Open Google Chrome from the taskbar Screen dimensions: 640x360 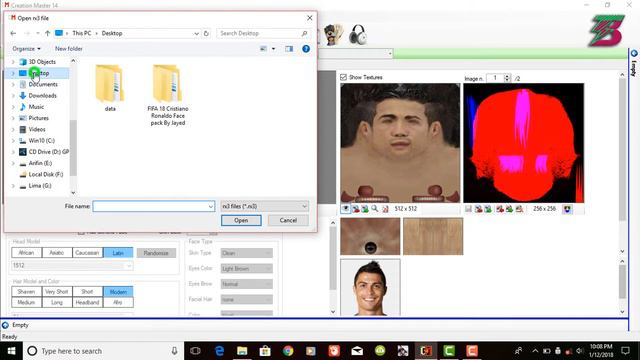click(288, 351)
